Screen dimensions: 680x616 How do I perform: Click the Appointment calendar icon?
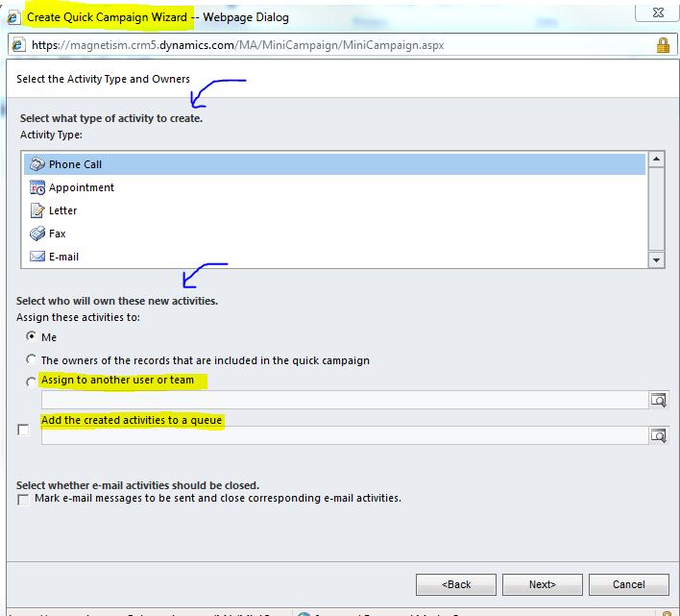(37, 187)
